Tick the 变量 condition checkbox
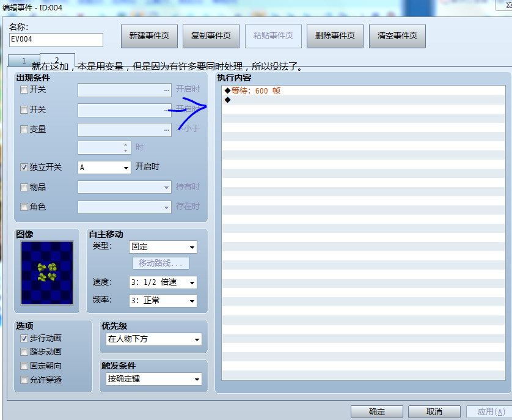The width and height of the screenshot is (512, 420). click(x=24, y=130)
